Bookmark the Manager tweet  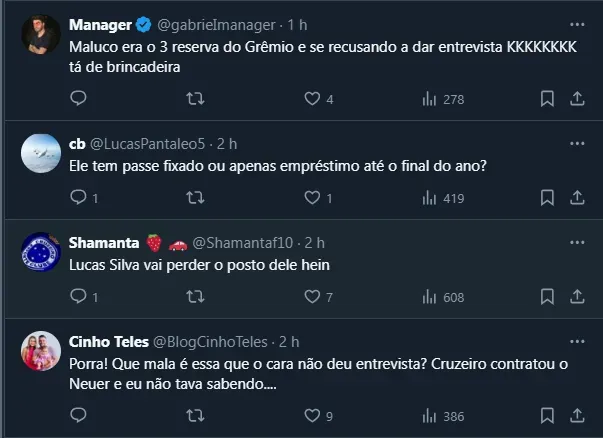(547, 99)
